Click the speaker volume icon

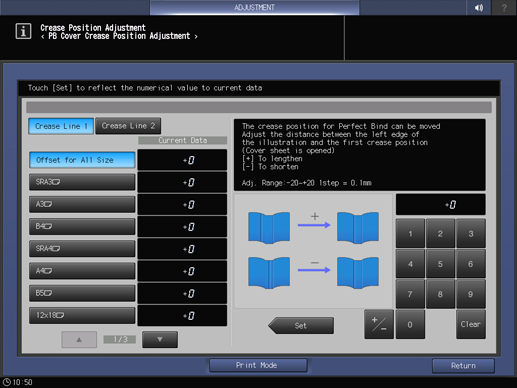click(x=479, y=7)
